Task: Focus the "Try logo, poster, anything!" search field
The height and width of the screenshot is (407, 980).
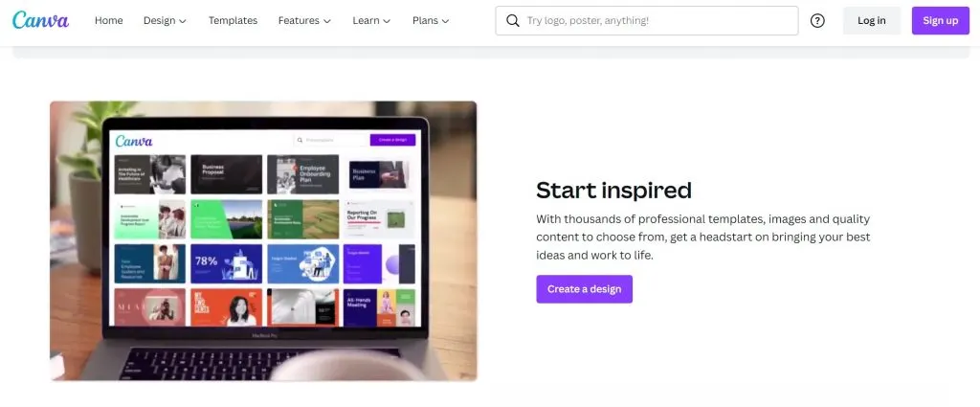Action: click(x=647, y=21)
